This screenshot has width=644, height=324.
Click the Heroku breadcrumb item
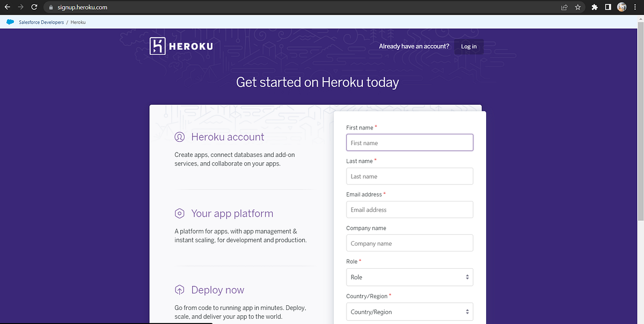(78, 22)
